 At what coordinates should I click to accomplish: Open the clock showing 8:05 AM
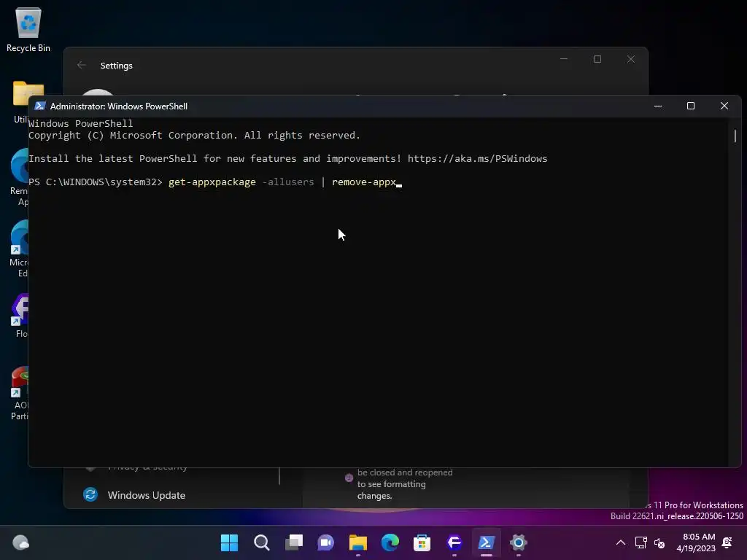pos(695,542)
